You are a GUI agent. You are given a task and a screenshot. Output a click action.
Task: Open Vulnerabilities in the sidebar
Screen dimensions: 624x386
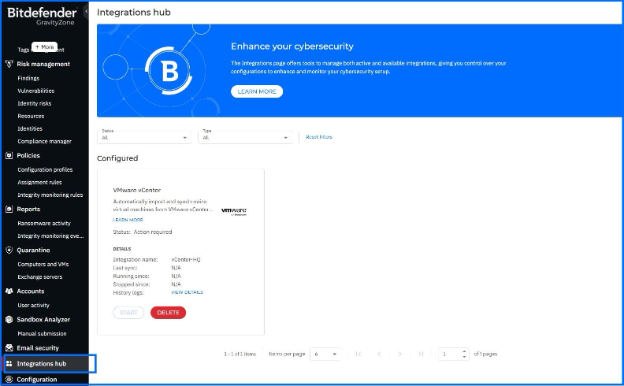click(x=36, y=91)
